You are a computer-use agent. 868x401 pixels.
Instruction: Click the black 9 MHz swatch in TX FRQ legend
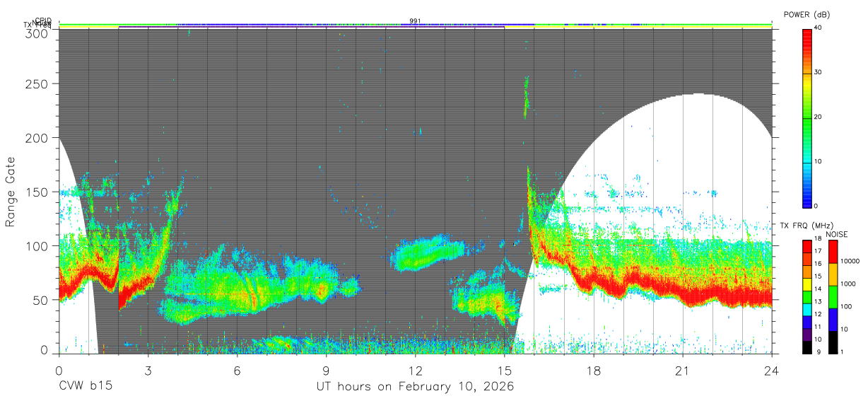coord(807,347)
